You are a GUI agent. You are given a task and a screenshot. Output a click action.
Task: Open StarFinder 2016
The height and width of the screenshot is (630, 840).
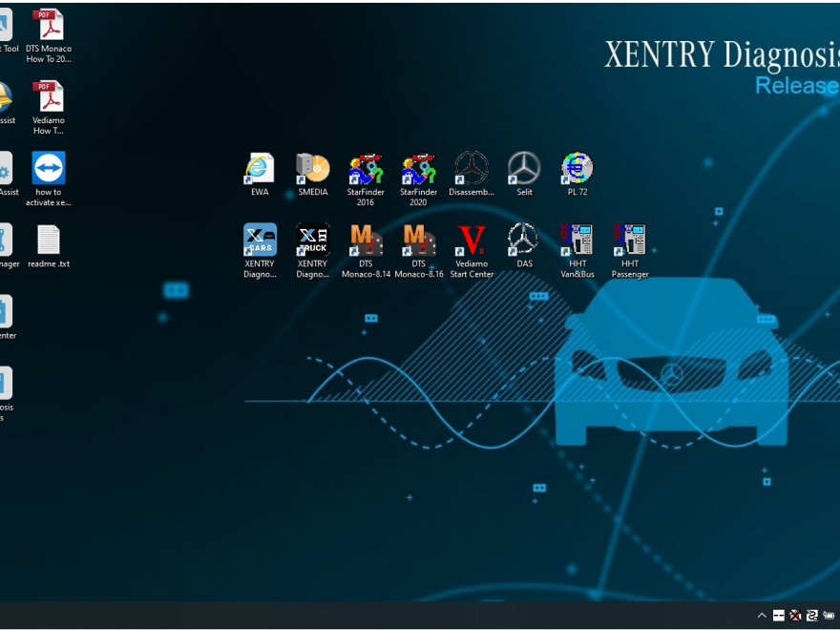pos(366,179)
